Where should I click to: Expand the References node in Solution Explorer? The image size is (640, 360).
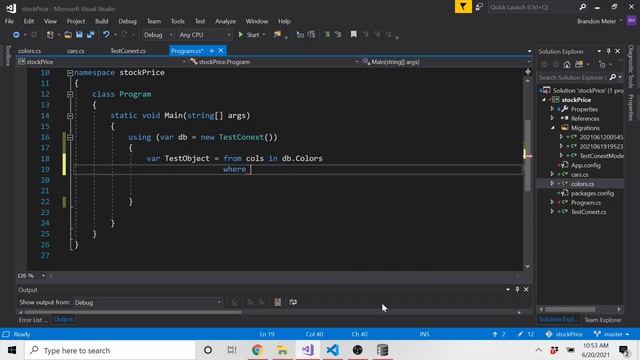tap(552, 118)
